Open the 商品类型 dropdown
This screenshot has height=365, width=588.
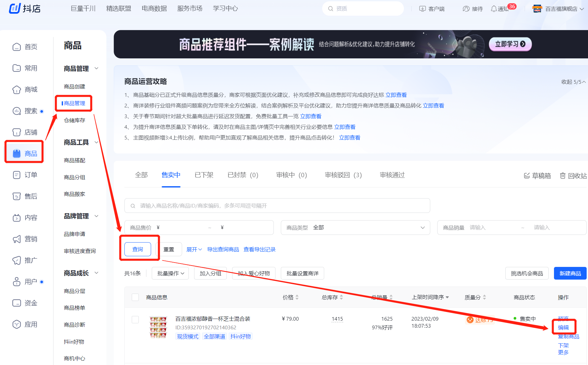pos(356,228)
